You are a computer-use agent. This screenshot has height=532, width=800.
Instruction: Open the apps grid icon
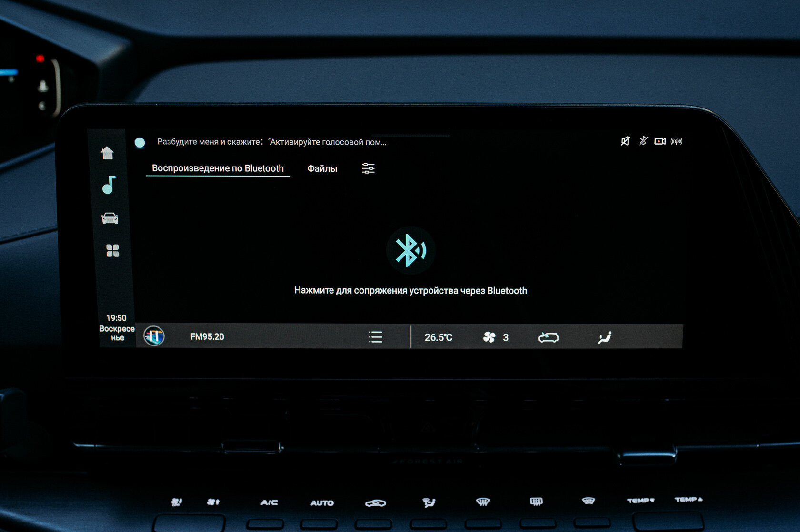coord(112,250)
